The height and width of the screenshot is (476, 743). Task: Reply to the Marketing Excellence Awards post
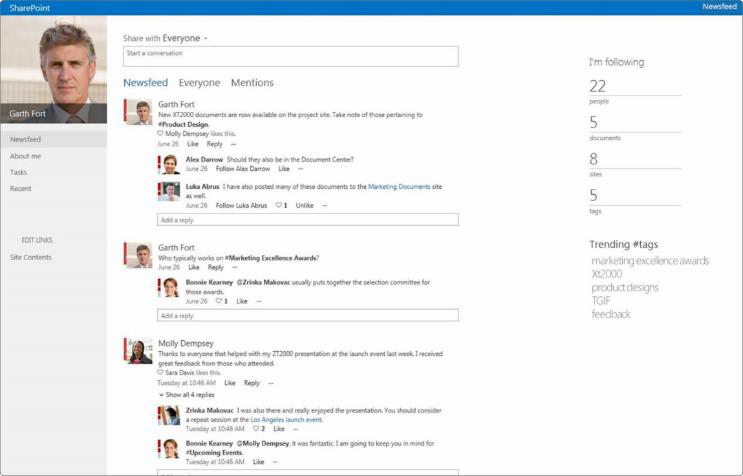216,268
